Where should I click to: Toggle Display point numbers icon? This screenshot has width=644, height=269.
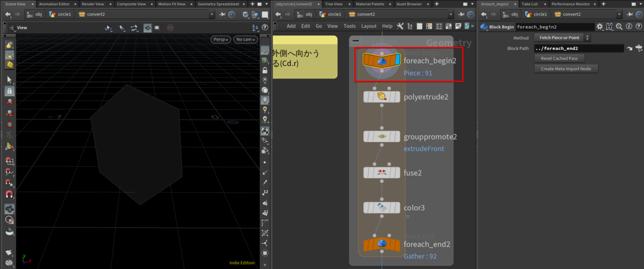[265, 192]
